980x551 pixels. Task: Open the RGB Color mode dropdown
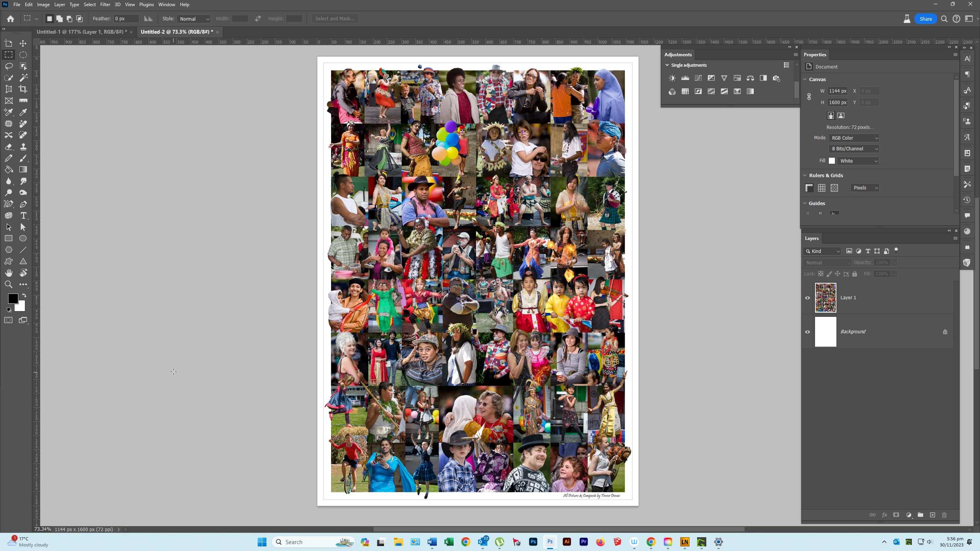pos(854,138)
